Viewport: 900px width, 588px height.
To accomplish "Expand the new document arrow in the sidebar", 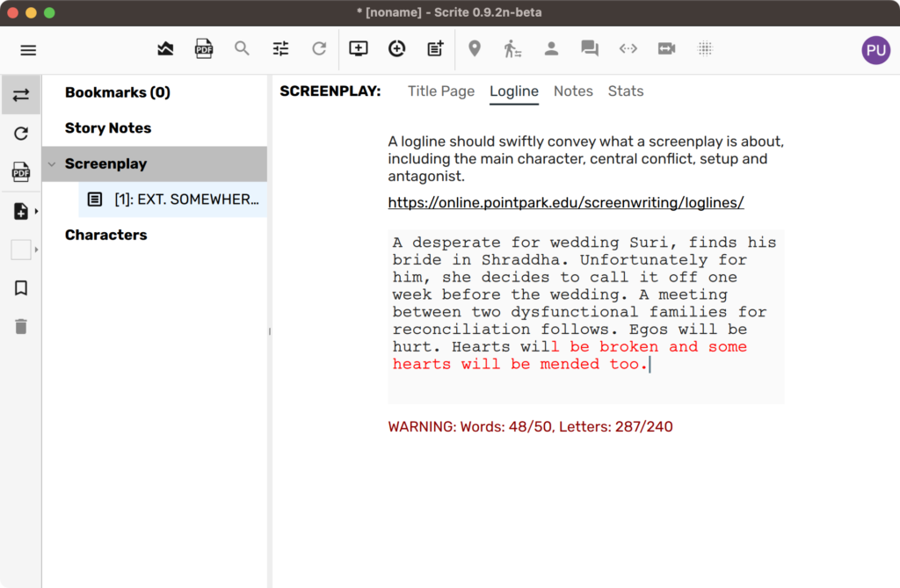I will (36, 211).
